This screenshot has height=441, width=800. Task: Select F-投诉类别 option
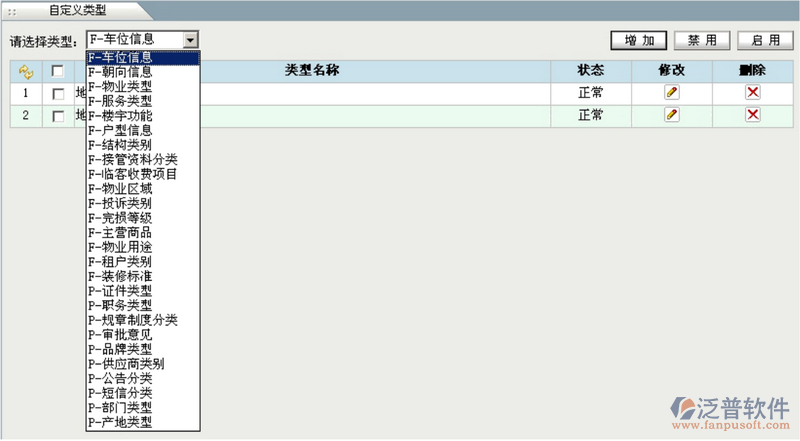click(x=143, y=204)
